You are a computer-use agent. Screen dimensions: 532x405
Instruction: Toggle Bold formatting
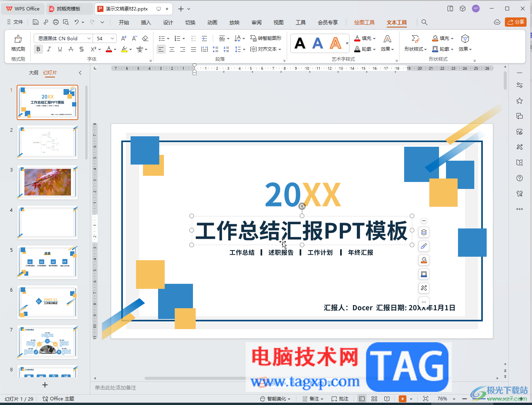pos(38,49)
